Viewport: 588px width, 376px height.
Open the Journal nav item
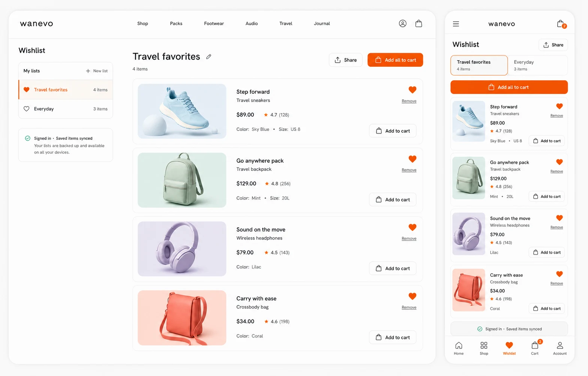[322, 24]
